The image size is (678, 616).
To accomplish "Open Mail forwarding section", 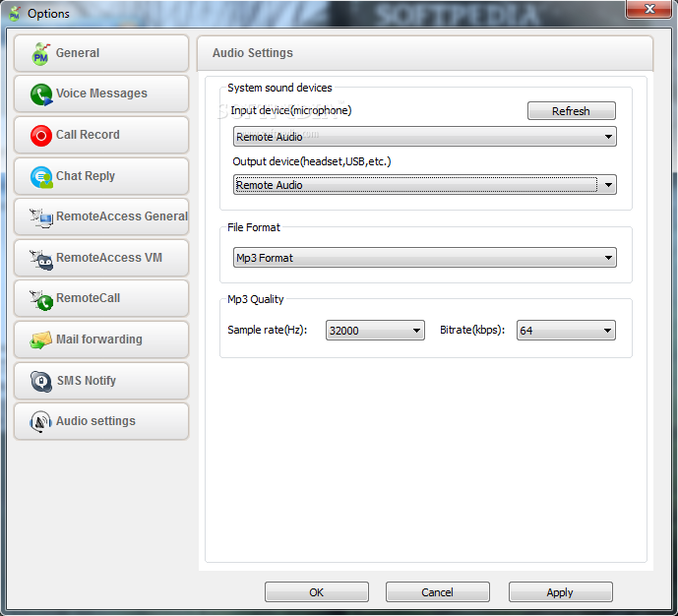I will [101, 339].
